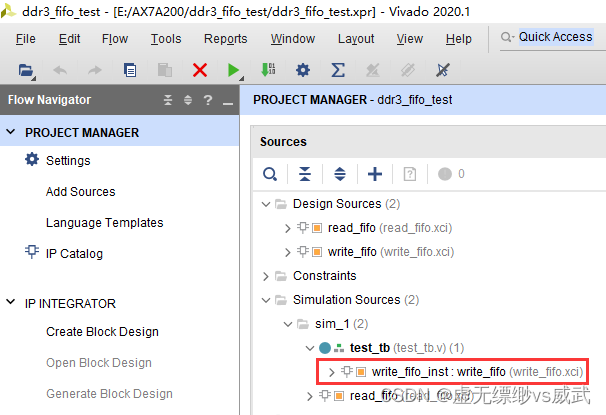
Task: Click the Settings gear icon in Flow Navigator
Action: tap(32, 159)
